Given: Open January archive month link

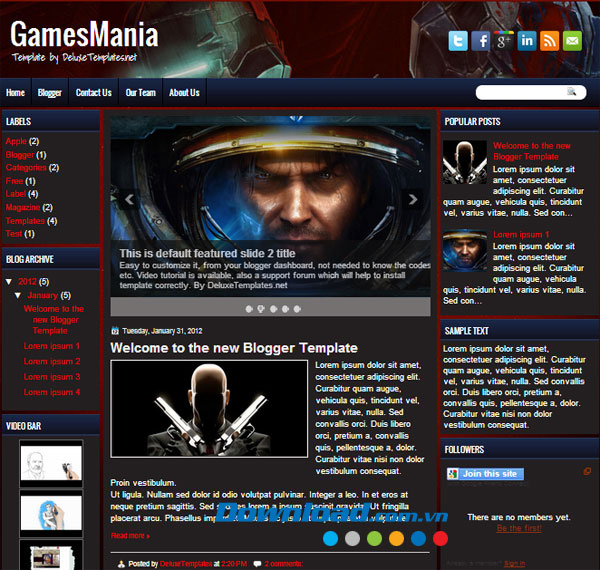Looking at the screenshot, I should tap(43, 295).
